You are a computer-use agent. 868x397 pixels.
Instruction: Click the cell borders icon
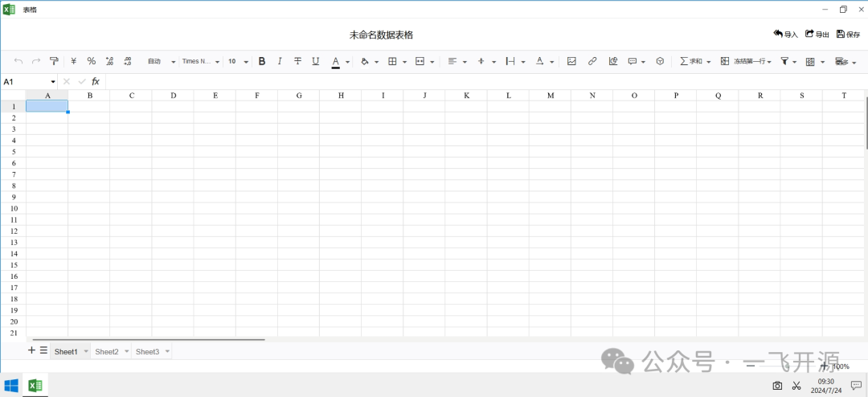click(392, 61)
